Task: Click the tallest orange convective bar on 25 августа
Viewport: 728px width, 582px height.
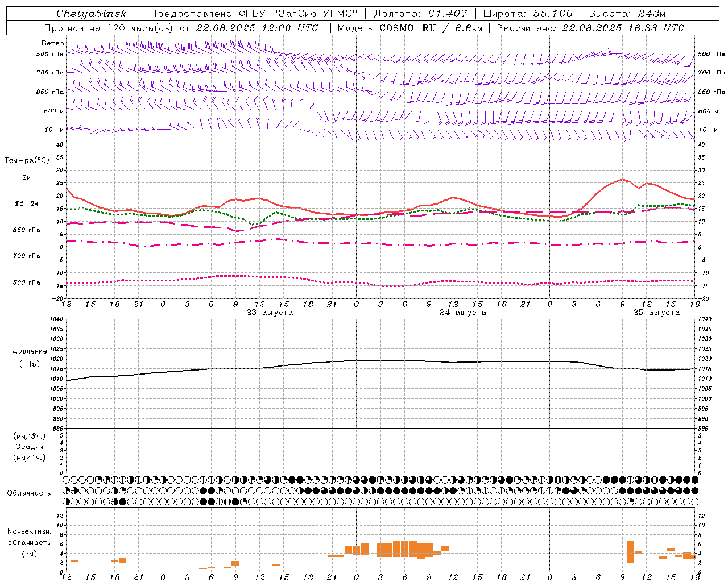Action: [630, 551]
